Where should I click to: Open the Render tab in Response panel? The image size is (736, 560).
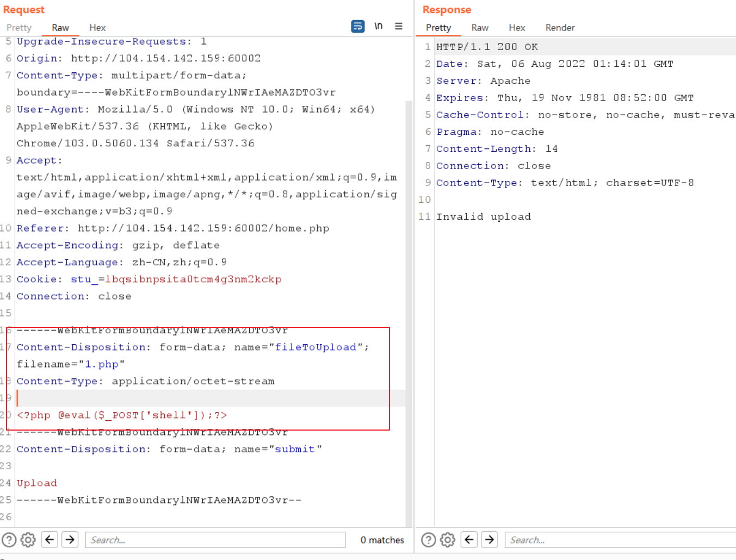click(x=560, y=28)
